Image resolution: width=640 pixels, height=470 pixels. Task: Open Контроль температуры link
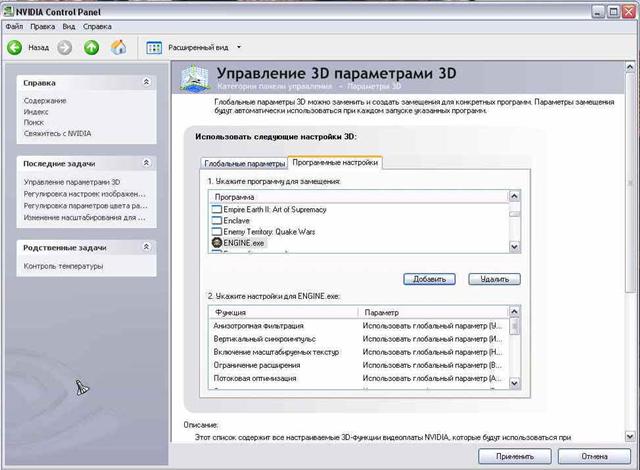pyautogui.click(x=63, y=266)
